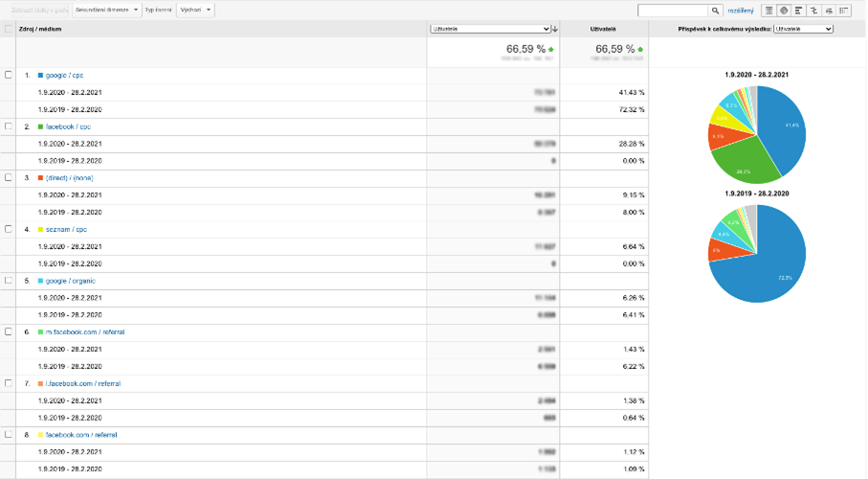Click the 6.64 % value under seznam / cpc

click(x=634, y=247)
